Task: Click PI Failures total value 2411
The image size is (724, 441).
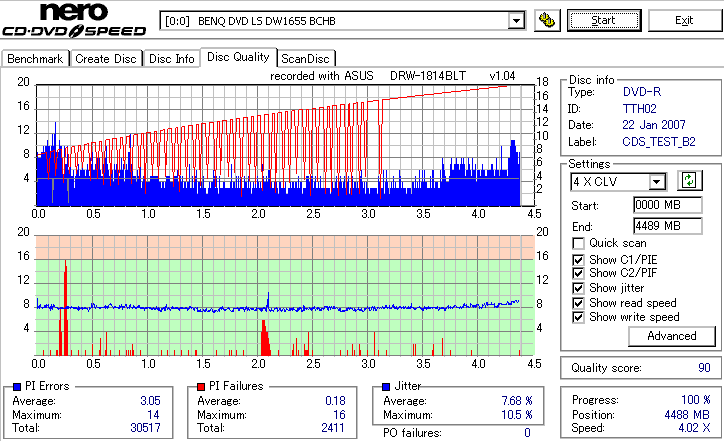Action: [333, 428]
